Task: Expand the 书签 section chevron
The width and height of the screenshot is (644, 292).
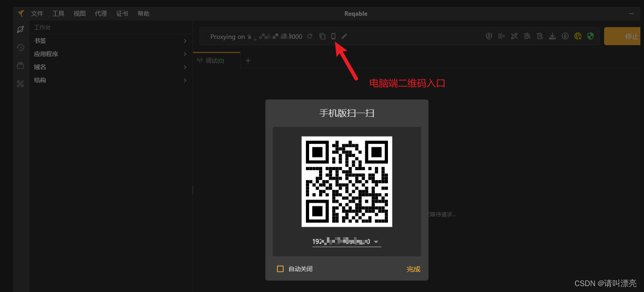Action: tap(185, 41)
